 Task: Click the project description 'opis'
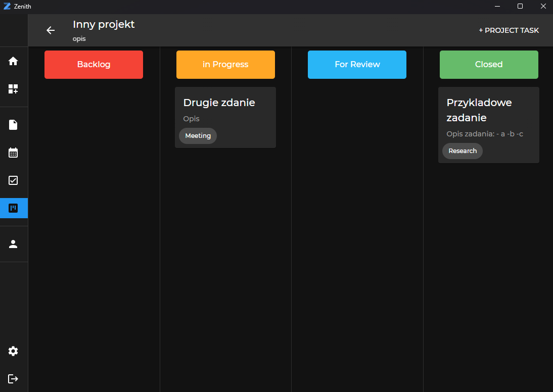tap(79, 39)
